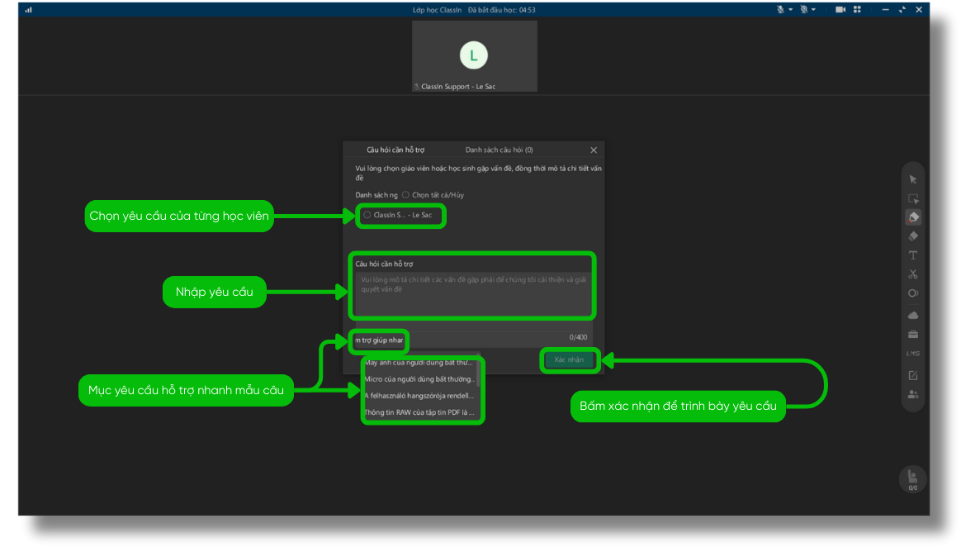Expand the speaker/camera options dropdown arrow

[x=813, y=9]
